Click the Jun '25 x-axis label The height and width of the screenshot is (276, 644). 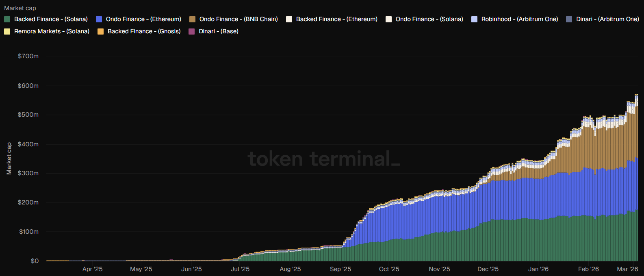tap(191, 269)
